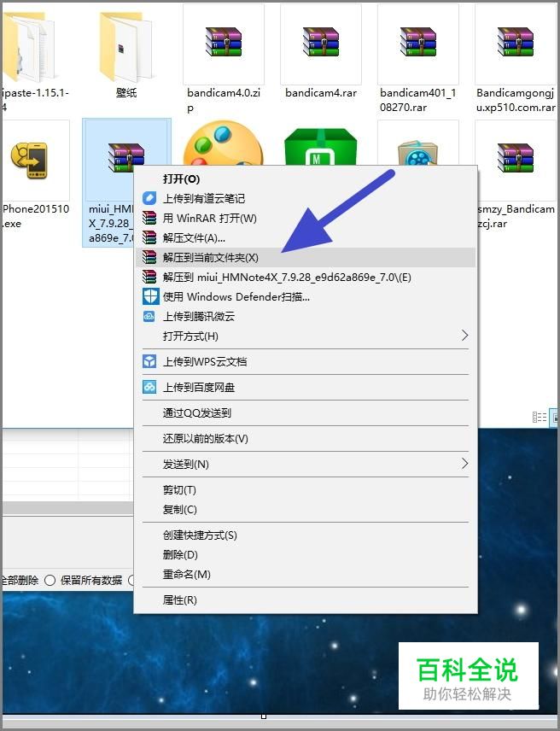560x731 pixels.
Task: Choose 上传到WPS云文档
Action: coord(305,361)
